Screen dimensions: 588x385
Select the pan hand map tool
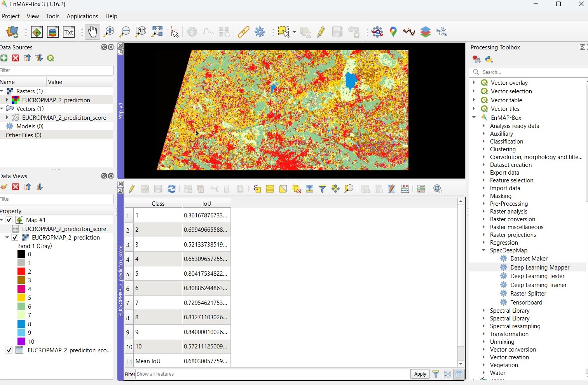92,32
